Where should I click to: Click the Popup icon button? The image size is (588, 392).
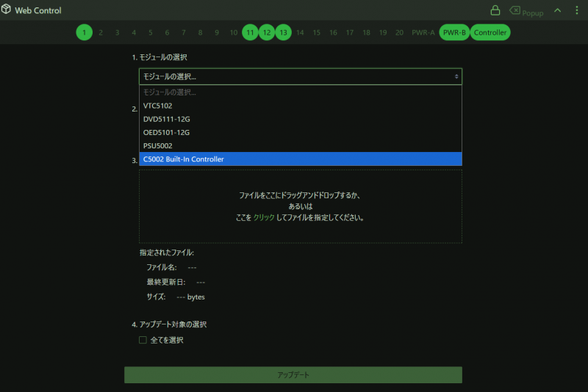pos(526,12)
